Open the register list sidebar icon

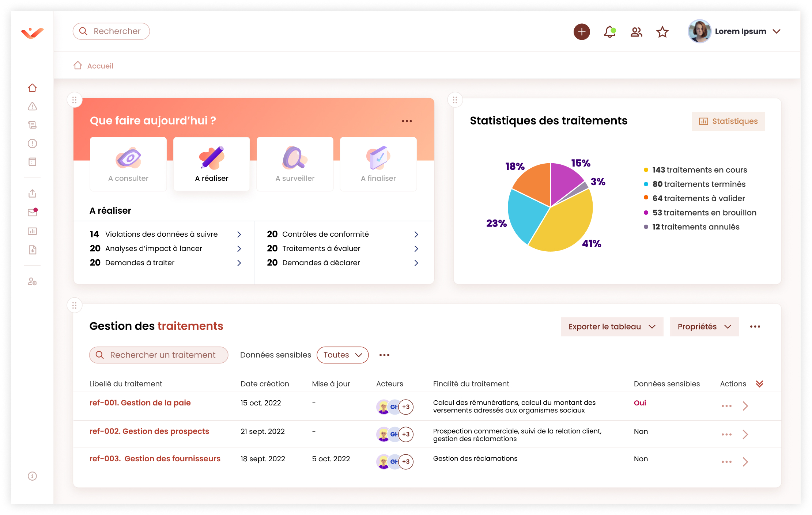click(x=32, y=125)
